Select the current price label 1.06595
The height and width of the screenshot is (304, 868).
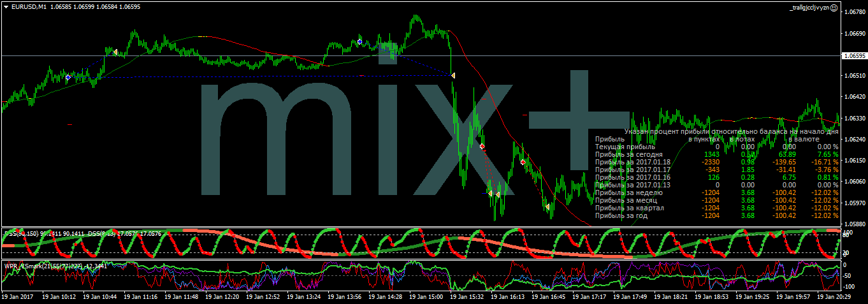click(854, 56)
